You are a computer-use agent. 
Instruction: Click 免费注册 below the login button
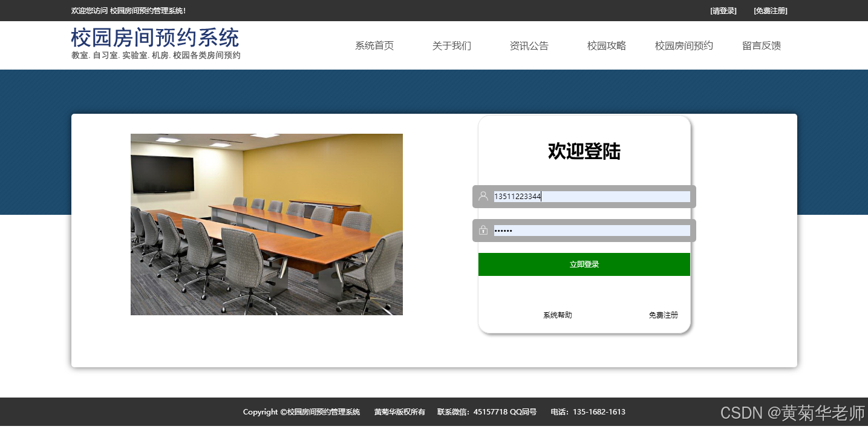click(664, 315)
